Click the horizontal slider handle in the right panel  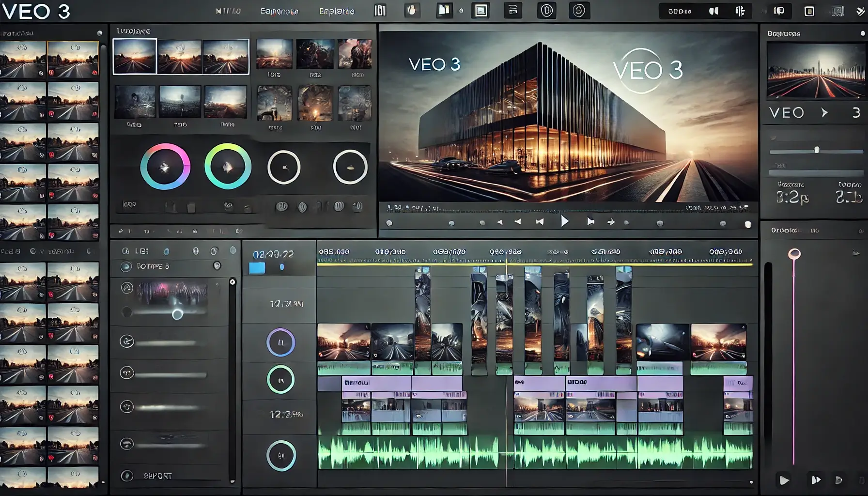[817, 150]
